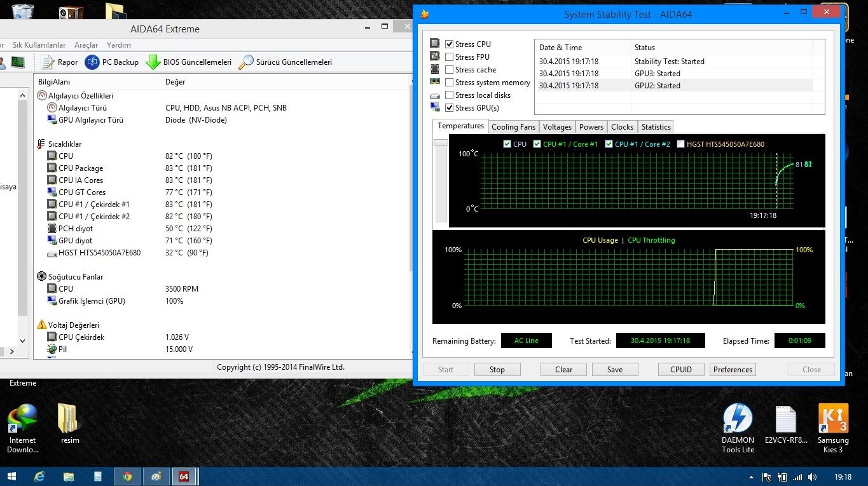Image resolution: width=868 pixels, height=486 pixels.
Task: Click the Değer column header
Action: tap(286, 82)
